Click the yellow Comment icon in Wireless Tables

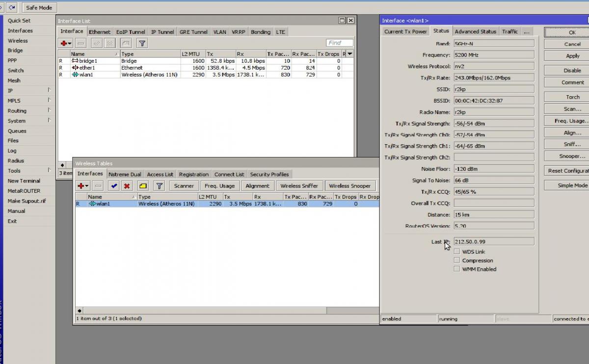coord(142,186)
